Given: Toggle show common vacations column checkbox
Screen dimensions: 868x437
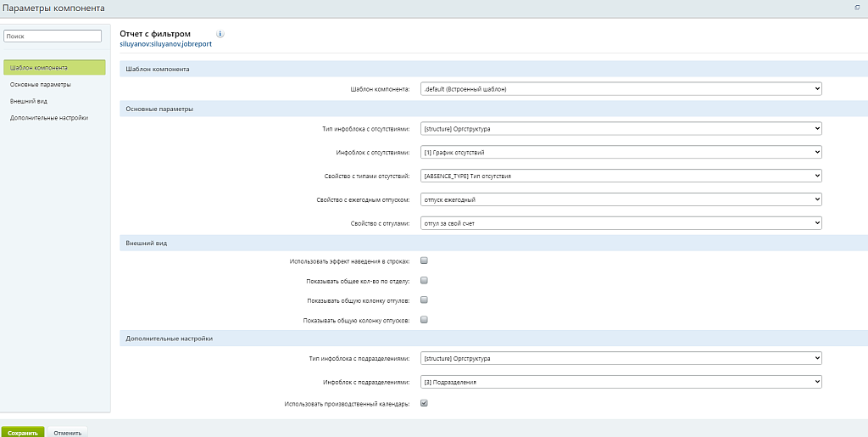Looking at the screenshot, I should (x=425, y=320).
